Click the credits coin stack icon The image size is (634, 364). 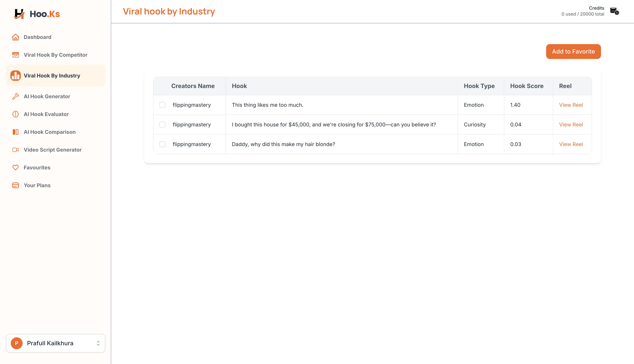[x=614, y=11]
